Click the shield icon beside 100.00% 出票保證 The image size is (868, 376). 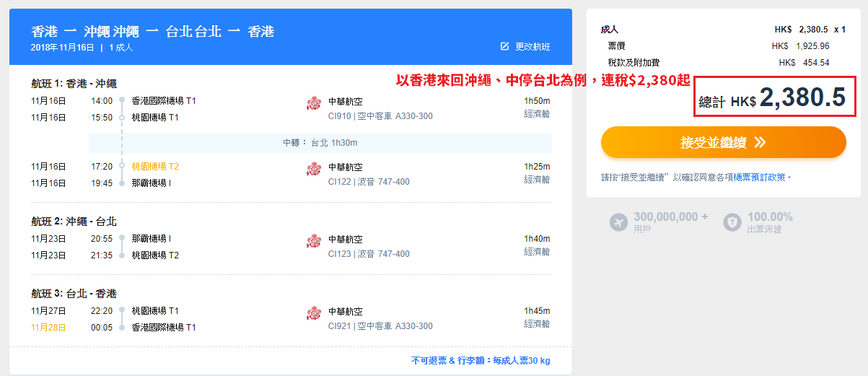[732, 222]
